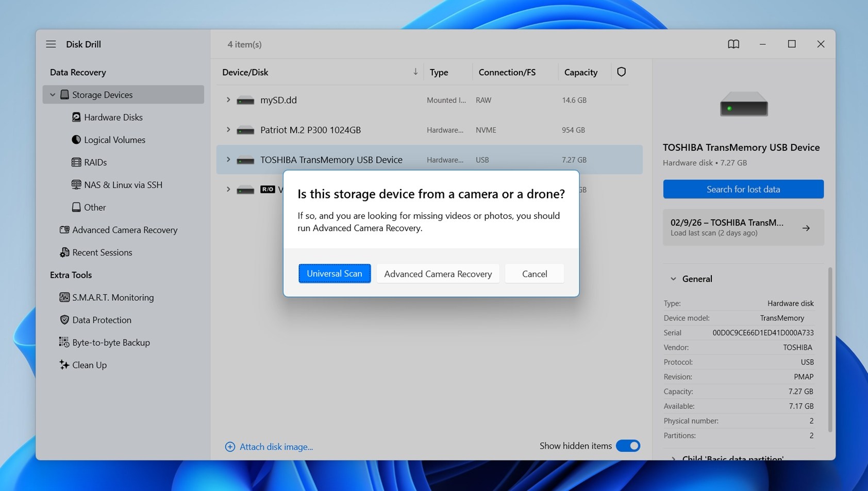The width and height of the screenshot is (868, 491).
Task: Open the hamburger menu beside Disk Drill
Action: tap(51, 44)
